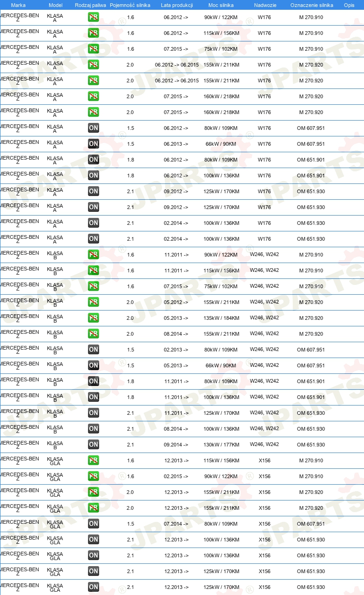Click ON diesel icon for Klasa B 1.8 100kW/136KM
Screen dimensions: 364x595
[94, 397]
